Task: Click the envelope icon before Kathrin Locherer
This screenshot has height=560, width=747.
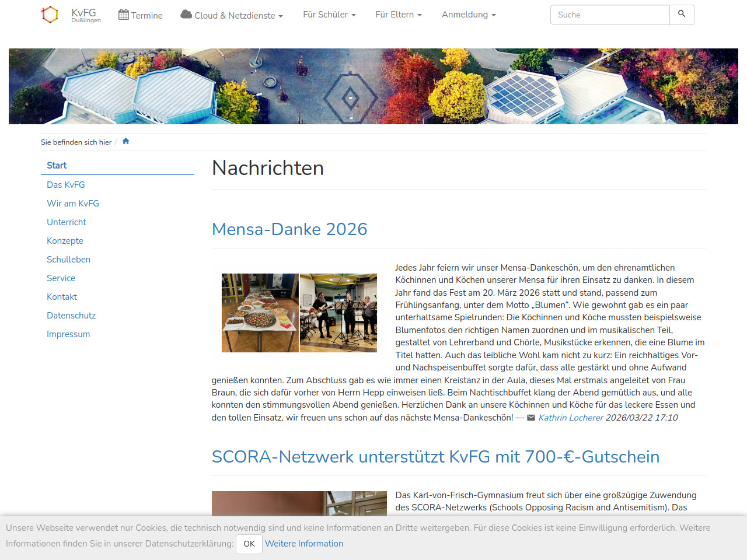Action: click(x=531, y=418)
